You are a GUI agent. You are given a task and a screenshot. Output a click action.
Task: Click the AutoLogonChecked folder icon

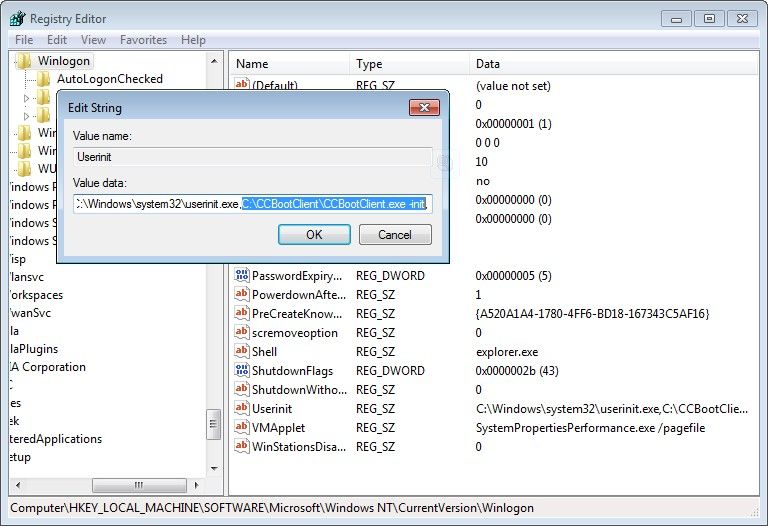(43, 79)
